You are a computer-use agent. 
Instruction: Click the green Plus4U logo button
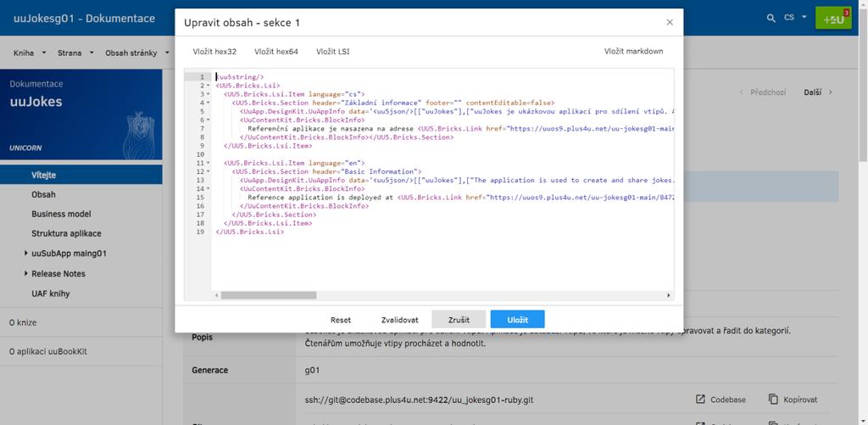pyautogui.click(x=833, y=19)
